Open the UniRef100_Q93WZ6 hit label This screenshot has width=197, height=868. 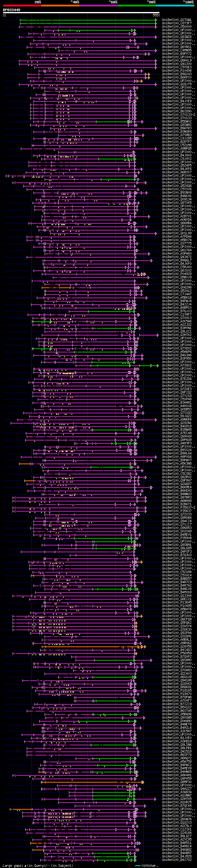pyautogui.click(x=176, y=37)
